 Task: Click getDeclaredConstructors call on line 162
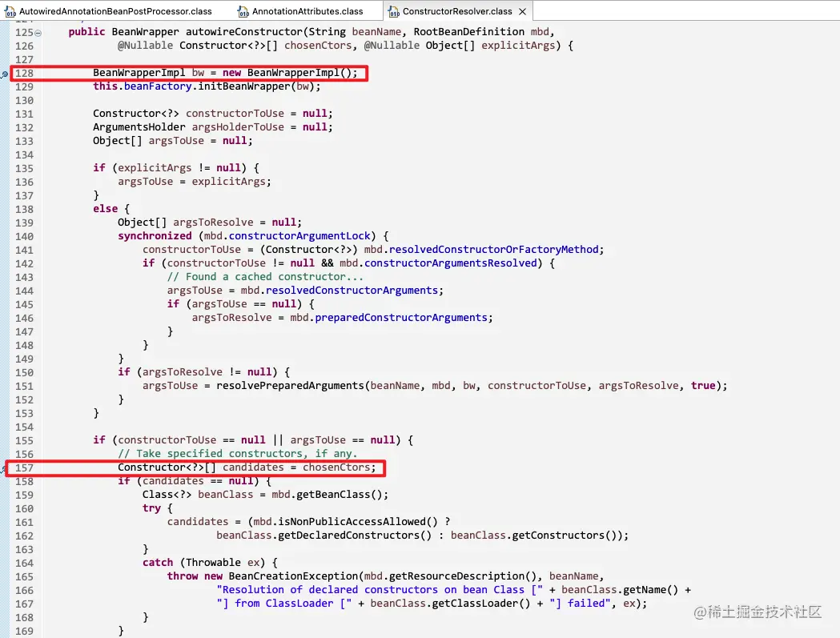(x=348, y=536)
